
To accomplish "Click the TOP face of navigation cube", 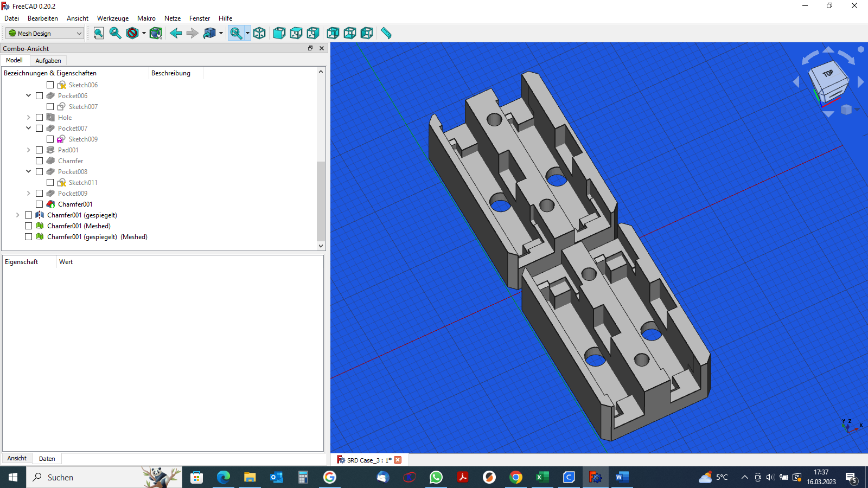I will (x=828, y=74).
